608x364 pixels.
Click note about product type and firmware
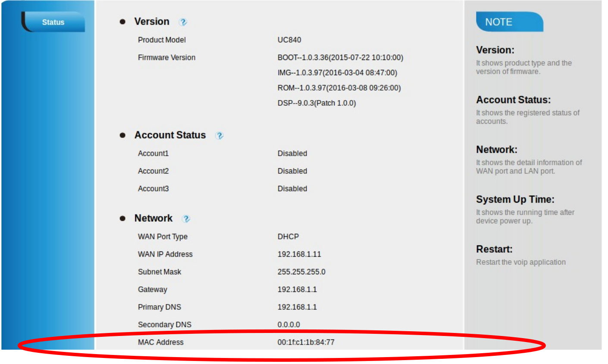click(524, 67)
